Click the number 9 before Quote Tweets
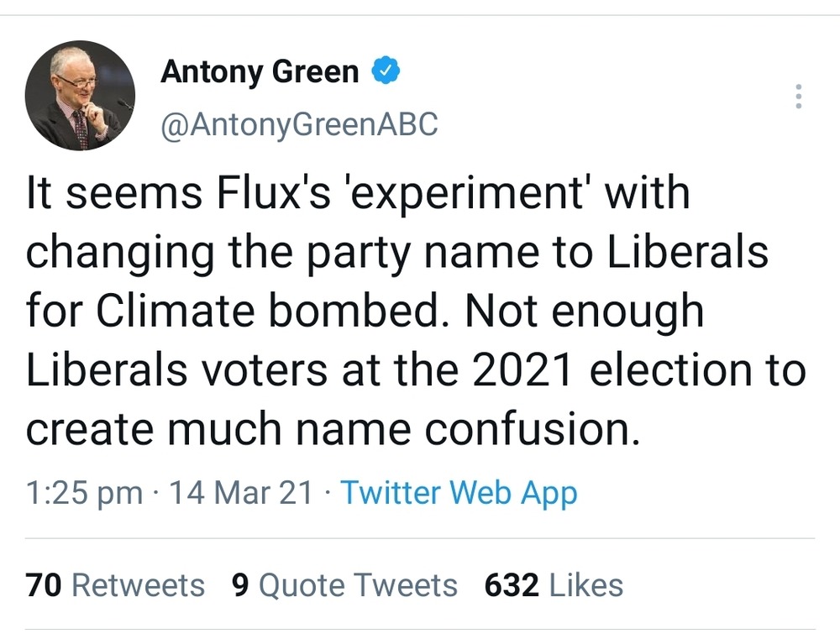The image size is (840, 639). point(241,584)
